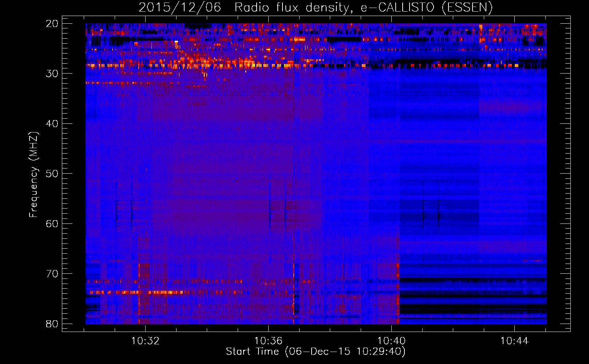
Task: Select the 'e-CALLISTO (ESSEN)' title portion
Action: point(427,8)
